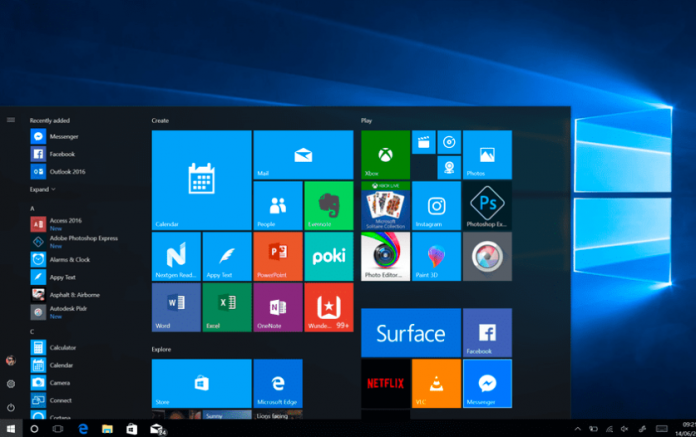This screenshot has width=696, height=437.
Task: Open the Surface tile
Action: (411, 333)
